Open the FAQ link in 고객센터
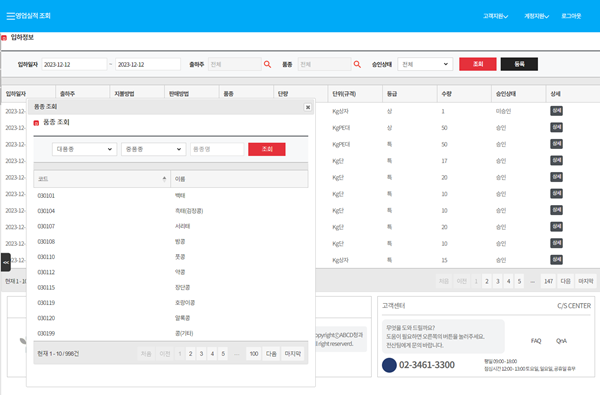 click(x=536, y=341)
